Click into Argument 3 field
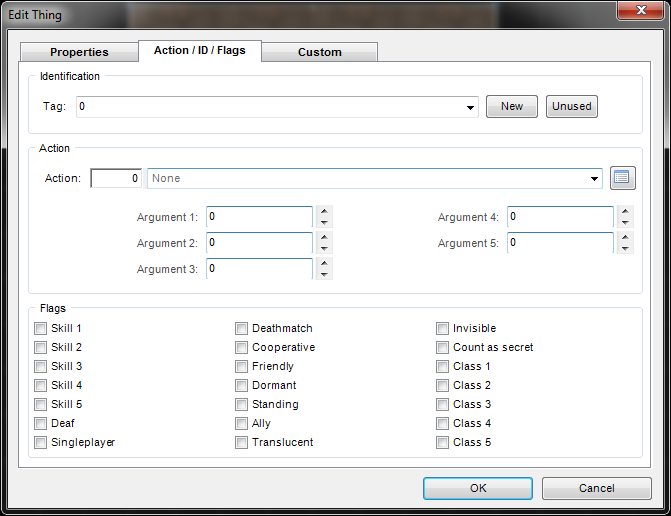 [259, 269]
